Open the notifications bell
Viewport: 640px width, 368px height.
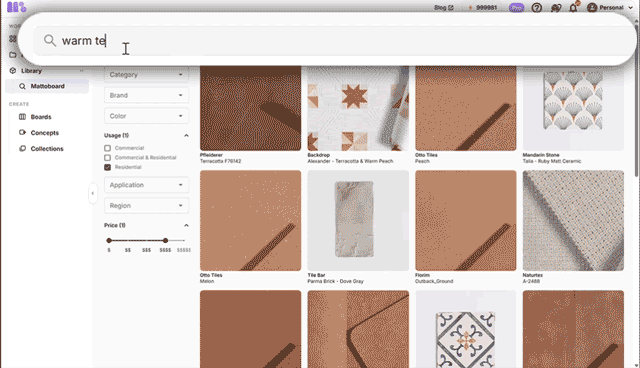coord(573,7)
